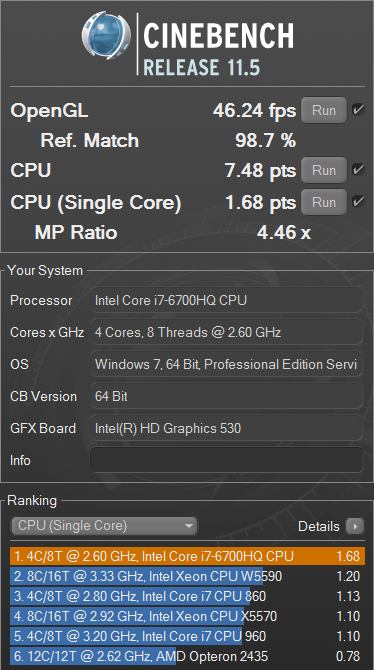The width and height of the screenshot is (374, 670).
Task: Open the ranking type dropdown
Action: [x=104, y=526]
